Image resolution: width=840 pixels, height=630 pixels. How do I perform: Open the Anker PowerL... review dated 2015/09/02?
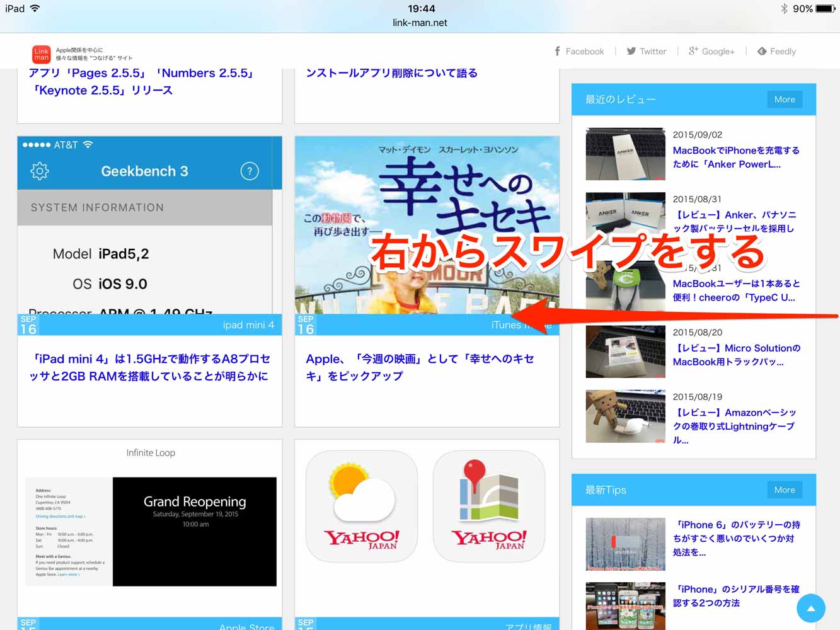pos(736,157)
